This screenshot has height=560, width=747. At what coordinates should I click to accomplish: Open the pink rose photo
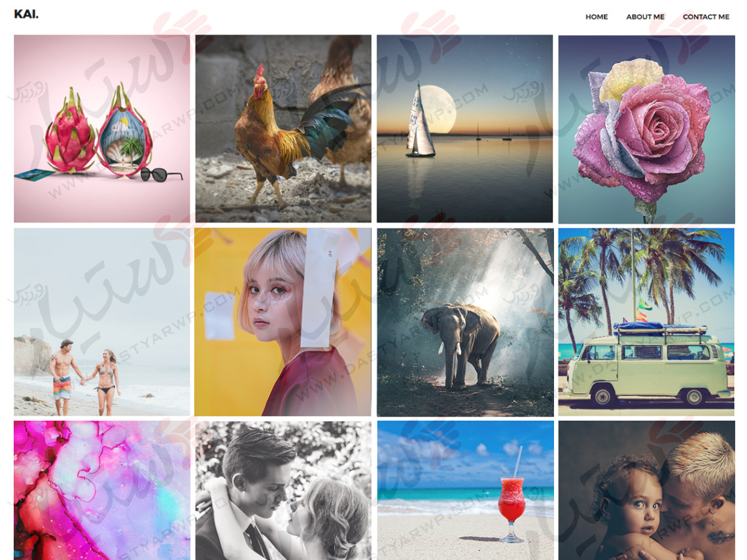click(x=646, y=129)
